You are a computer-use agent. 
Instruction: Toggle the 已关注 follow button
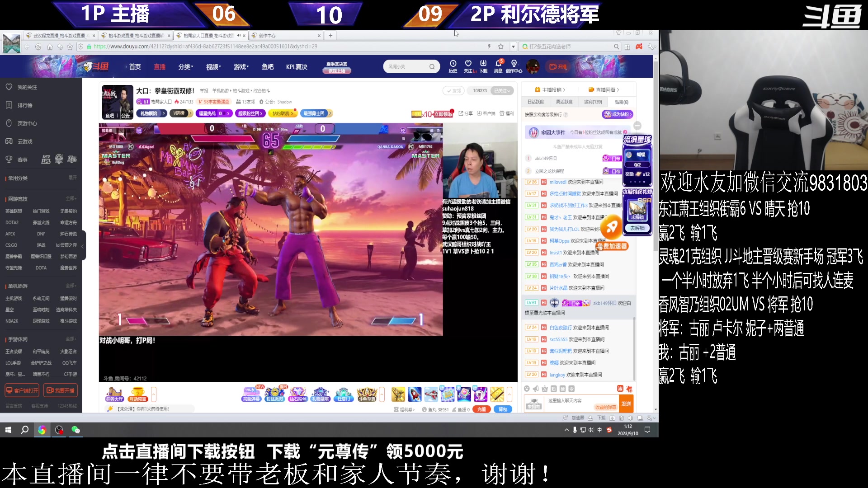tap(502, 91)
